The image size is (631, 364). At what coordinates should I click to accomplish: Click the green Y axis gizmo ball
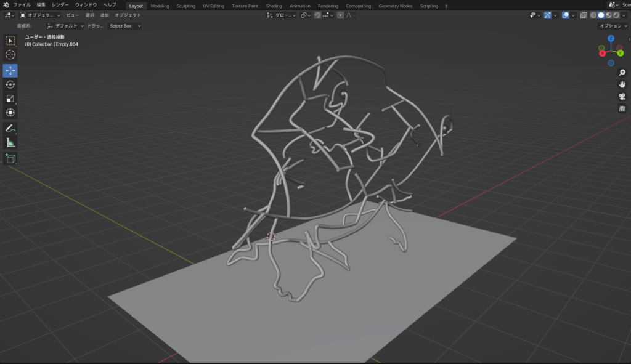click(x=620, y=53)
